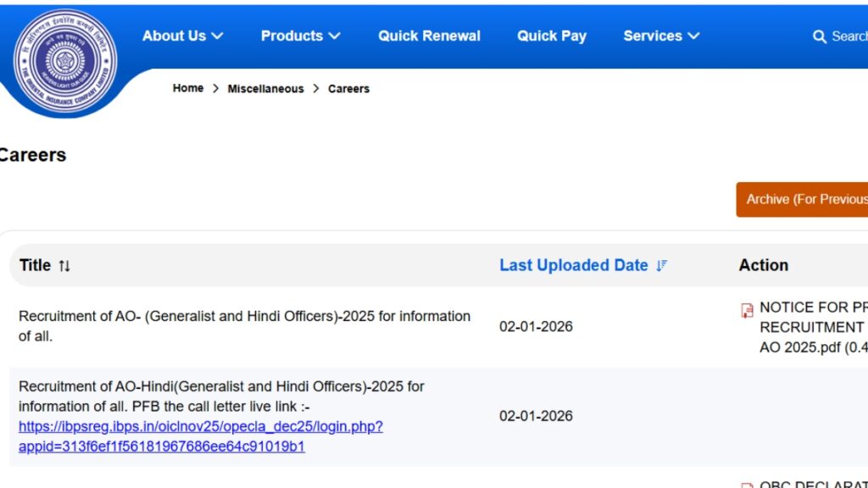
Task: Click the PDF icon beside OBC DECLARAT
Action: pos(747,485)
